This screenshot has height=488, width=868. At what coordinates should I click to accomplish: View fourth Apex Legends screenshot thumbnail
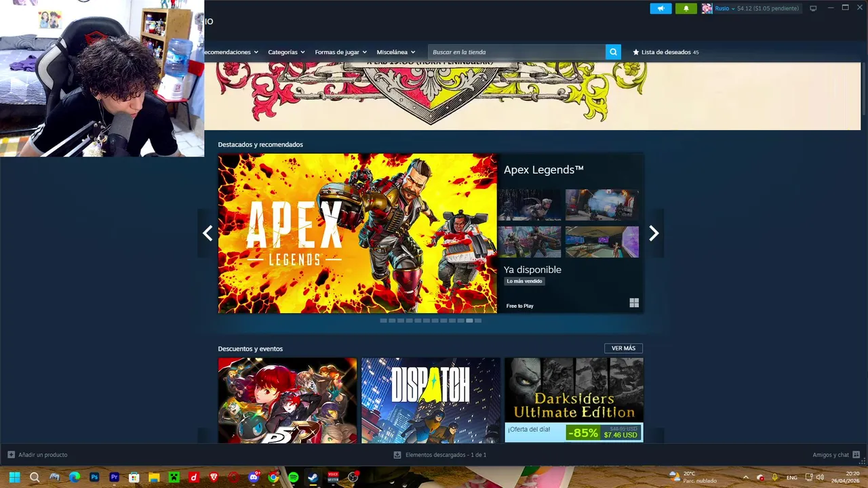point(602,242)
